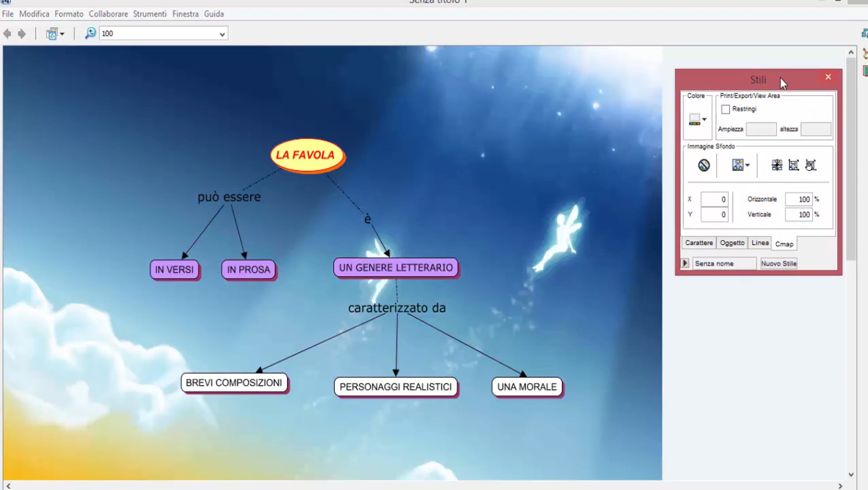Enable the Restringi checkbox
This screenshot has width=868, height=490.
[x=725, y=109]
